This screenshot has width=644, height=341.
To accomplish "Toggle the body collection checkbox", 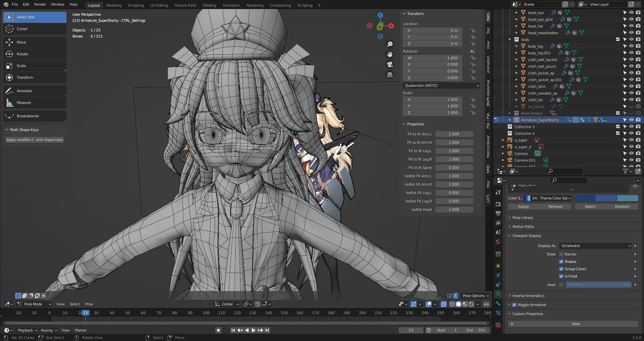I will [618, 39].
